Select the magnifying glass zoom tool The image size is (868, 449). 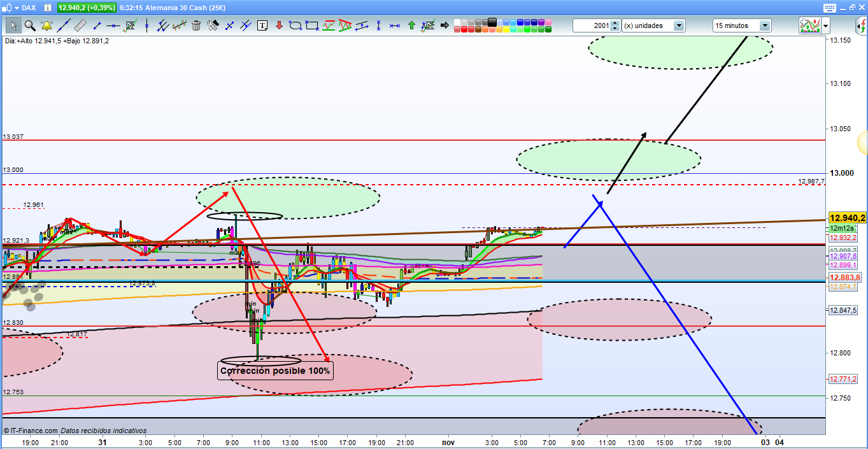point(30,25)
